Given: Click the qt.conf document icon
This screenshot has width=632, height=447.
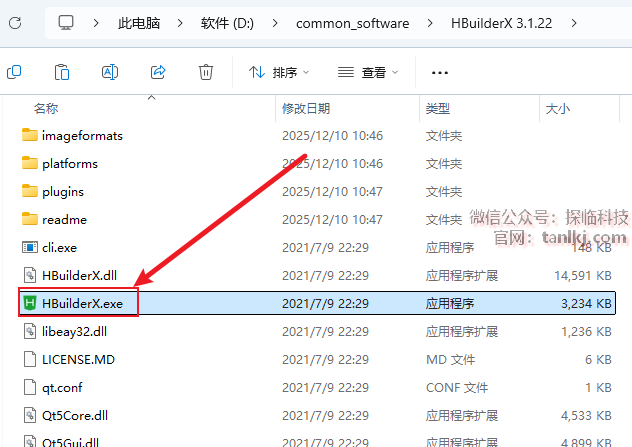Looking at the screenshot, I should [x=30, y=387].
